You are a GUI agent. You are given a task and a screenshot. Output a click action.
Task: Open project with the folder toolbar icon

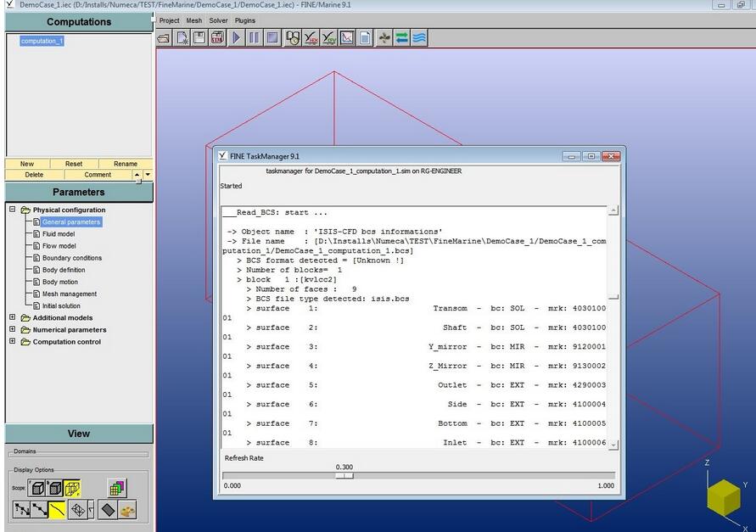click(x=164, y=37)
